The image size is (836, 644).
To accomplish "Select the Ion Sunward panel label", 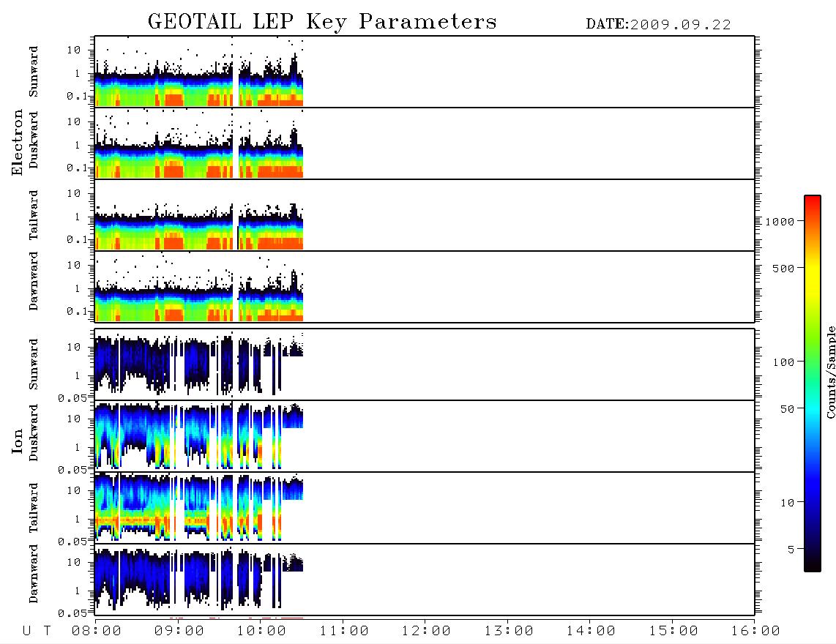I will click(34, 364).
